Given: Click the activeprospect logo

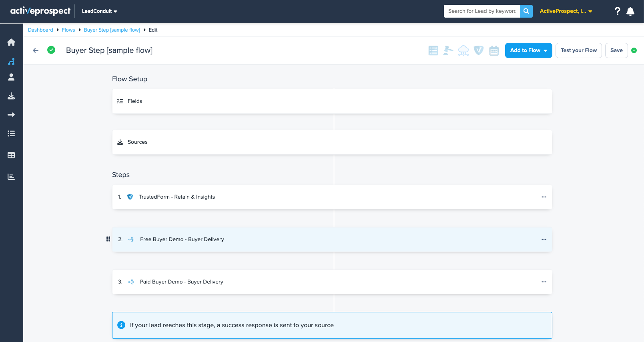Looking at the screenshot, I should [x=40, y=11].
